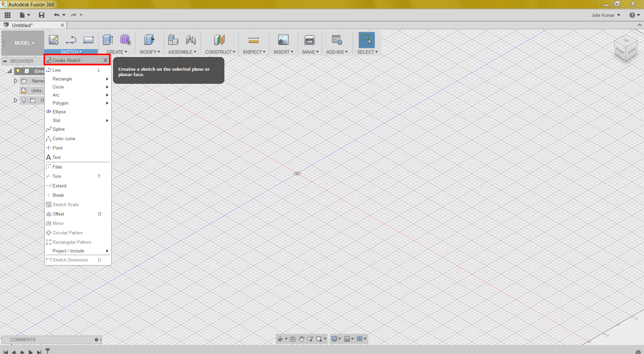Play the timeline
The height and width of the screenshot is (354, 644).
tap(31, 352)
